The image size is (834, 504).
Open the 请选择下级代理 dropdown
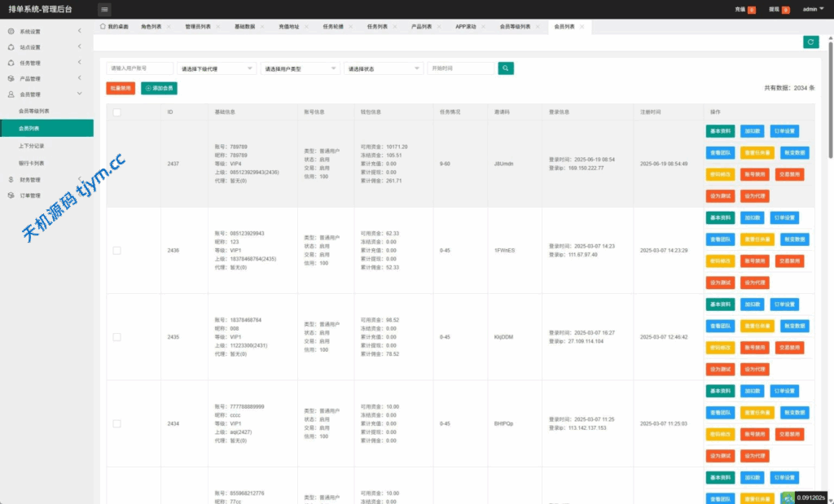[x=216, y=69]
